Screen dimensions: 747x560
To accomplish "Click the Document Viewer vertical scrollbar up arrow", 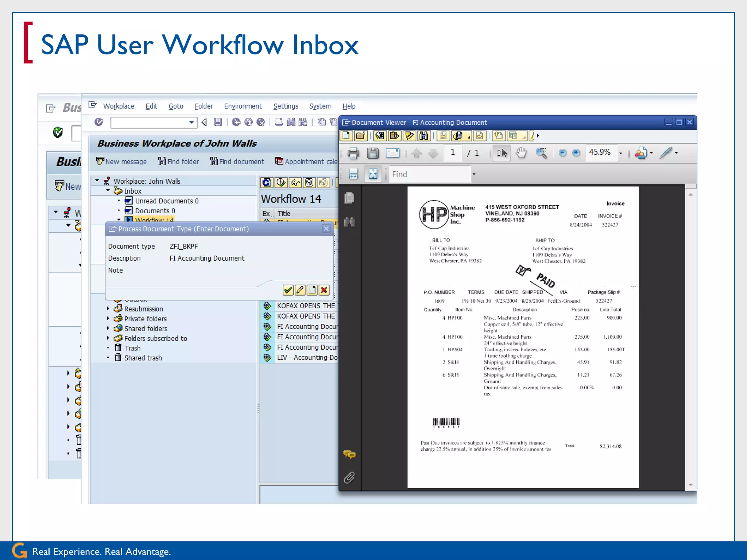I will (x=691, y=195).
